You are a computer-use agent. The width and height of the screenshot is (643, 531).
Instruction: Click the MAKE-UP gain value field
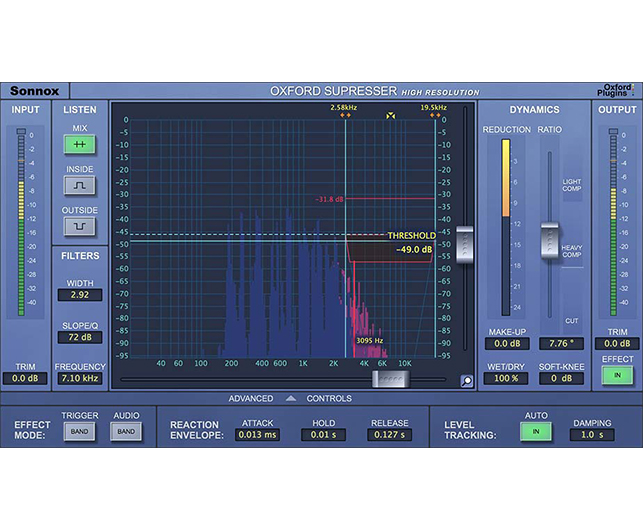pyautogui.click(x=507, y=344)
